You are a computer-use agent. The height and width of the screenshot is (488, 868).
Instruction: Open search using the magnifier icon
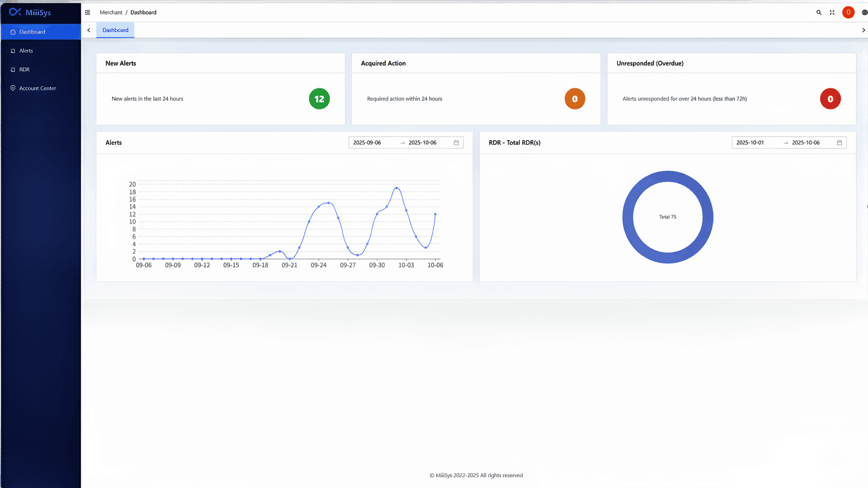819,12
